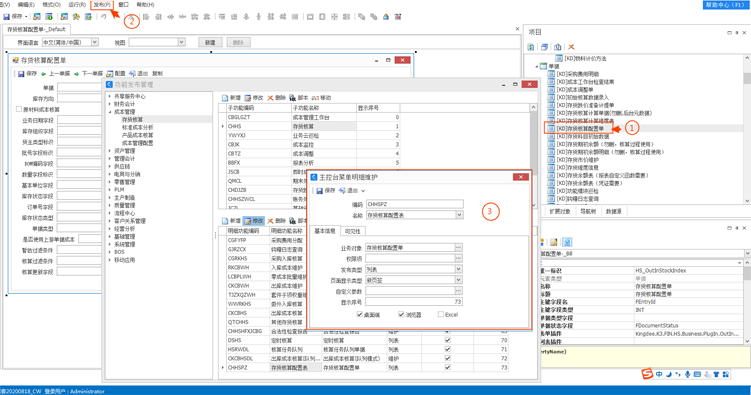This screenshot has width=751, height=395.
Task: Click 下一单据 next document arrow icon
Action: [76, 74]
